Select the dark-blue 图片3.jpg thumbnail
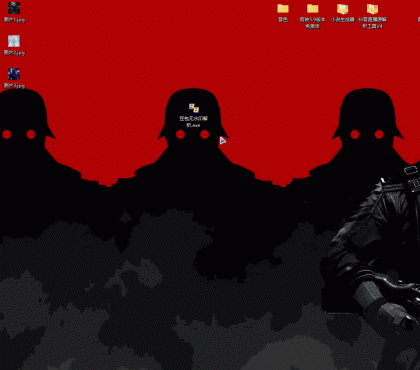 (14, 74)
